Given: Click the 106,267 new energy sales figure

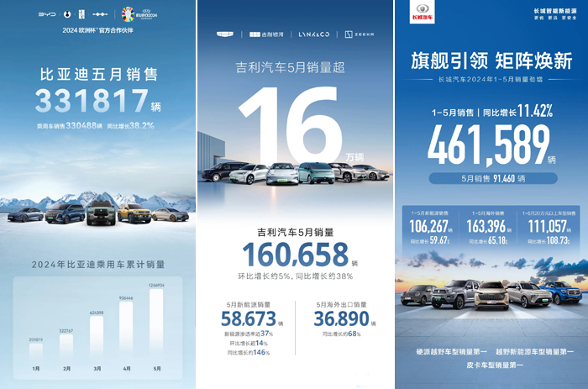Looking at the screenshot, I should (429, 227).
